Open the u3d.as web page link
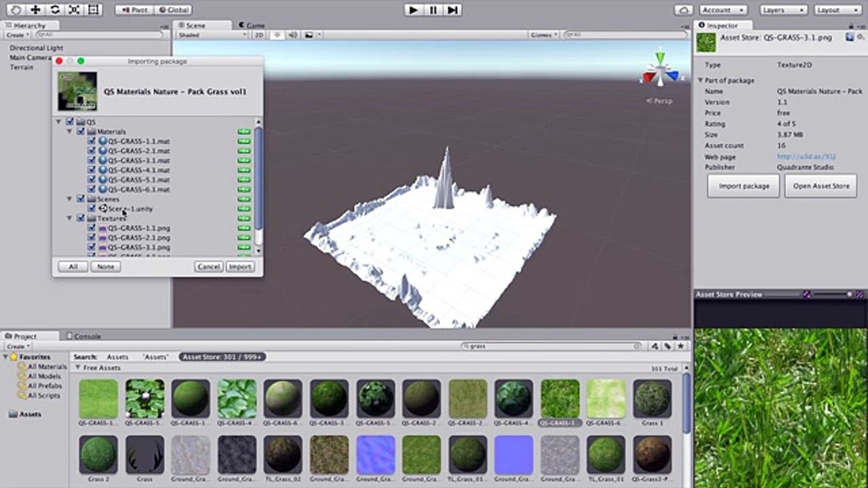Screen dimensions: 868x488 pyautogui.click(x=806, y=157)
